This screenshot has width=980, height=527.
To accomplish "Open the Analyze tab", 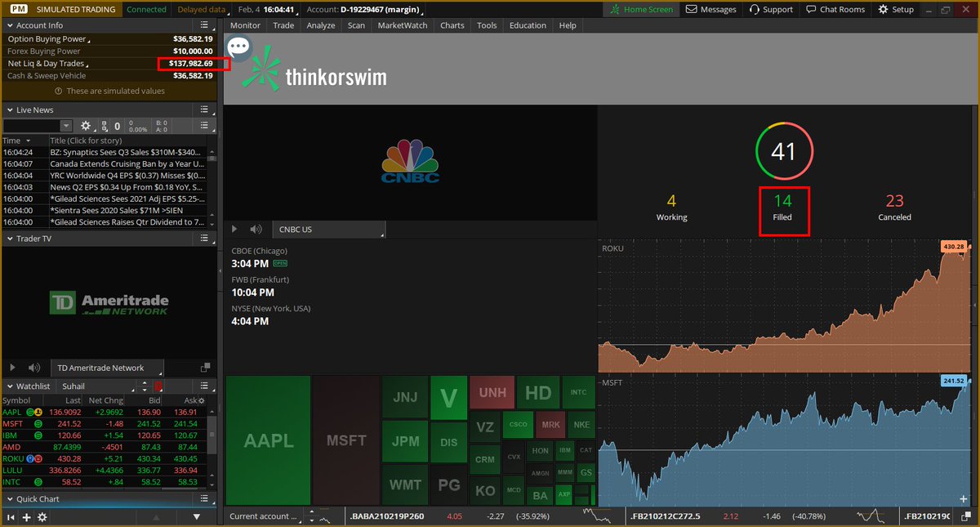I will 321,25.
